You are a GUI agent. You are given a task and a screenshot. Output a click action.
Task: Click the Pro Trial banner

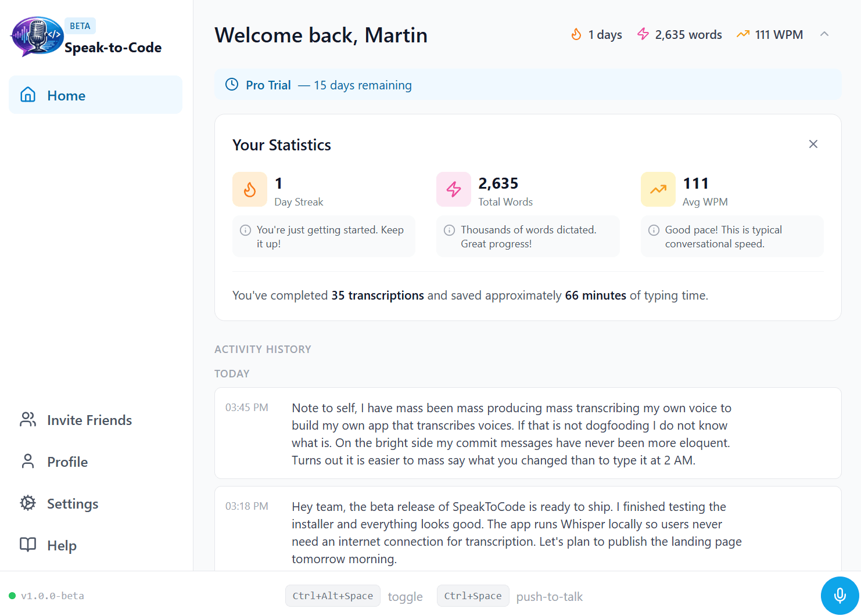point(528,84)
